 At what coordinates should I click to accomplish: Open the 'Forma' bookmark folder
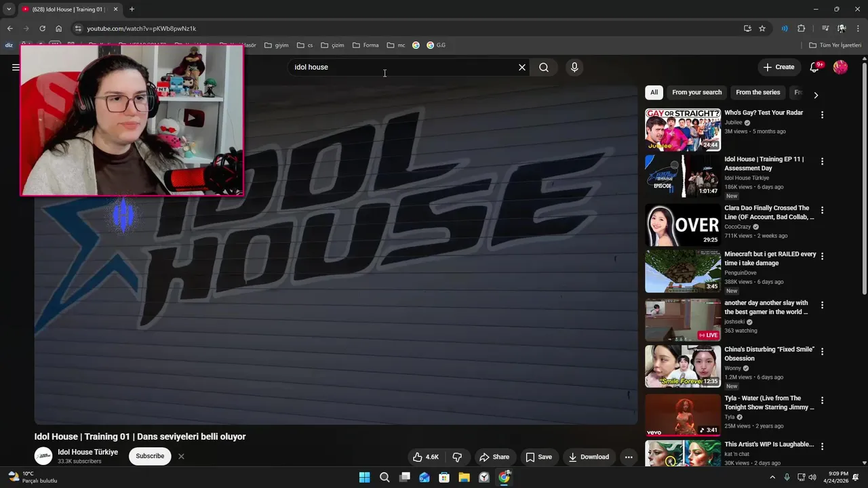tap(366, 45)
